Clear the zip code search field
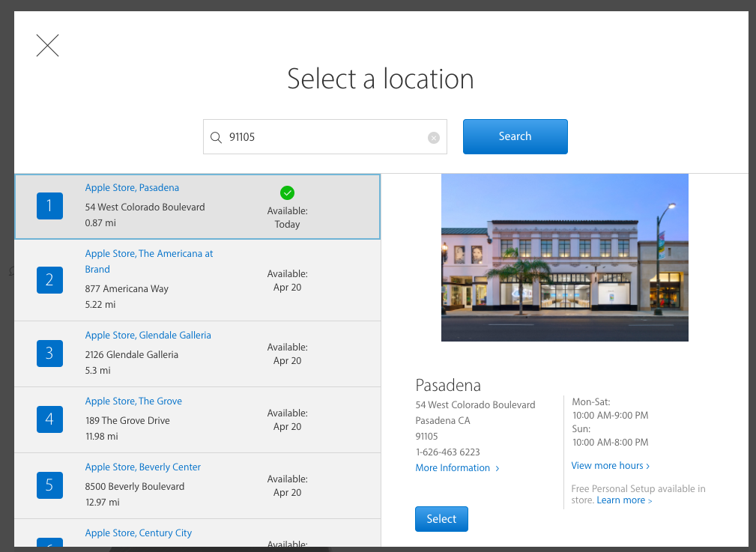The width and height of the screenshot is (756, 552). (x=434, y=137)
